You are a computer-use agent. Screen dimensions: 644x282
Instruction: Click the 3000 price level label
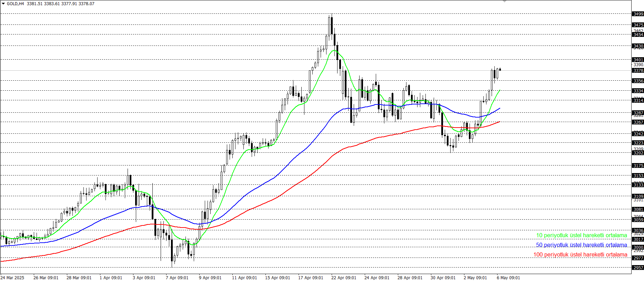point(638,248)
